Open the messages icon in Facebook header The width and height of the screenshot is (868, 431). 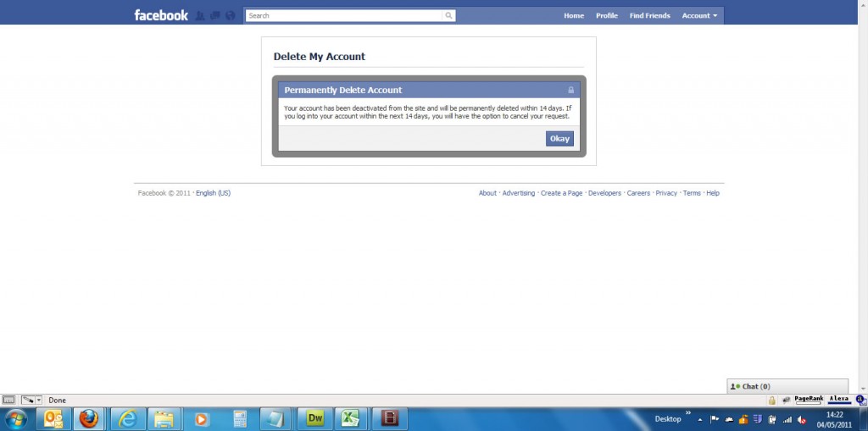pos(215,15)
